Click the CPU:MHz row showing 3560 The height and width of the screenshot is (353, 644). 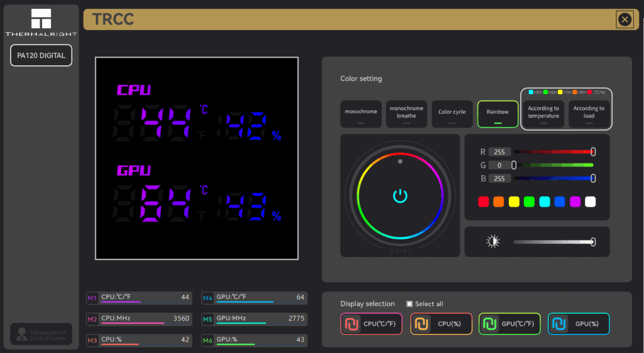[x=139, y=319]
